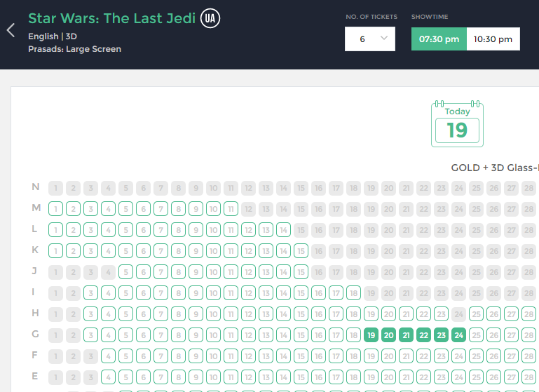Select seat 3 in row I
This screenshot has height=392, width=539.
pos(90,293)
